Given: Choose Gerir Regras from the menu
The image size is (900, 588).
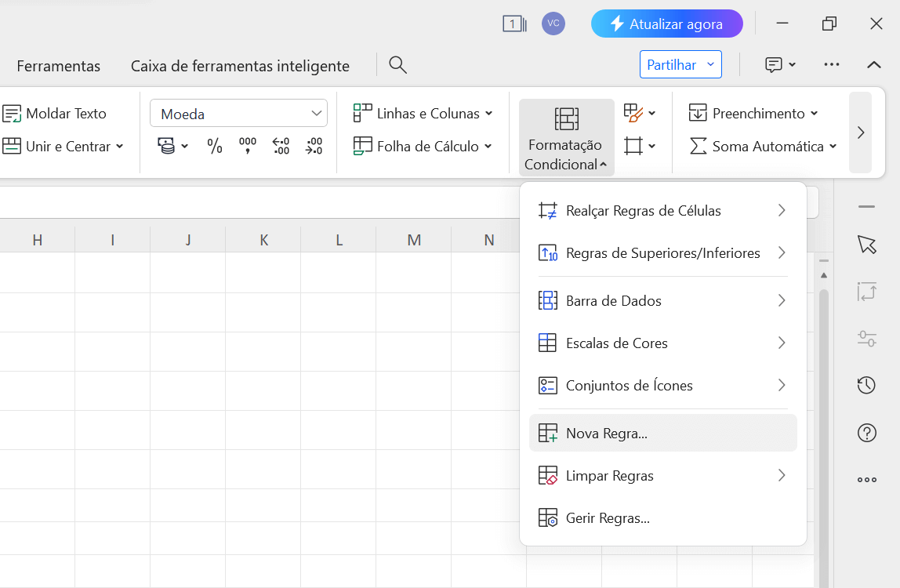Looking at the screenshot, I should (608, 518).
